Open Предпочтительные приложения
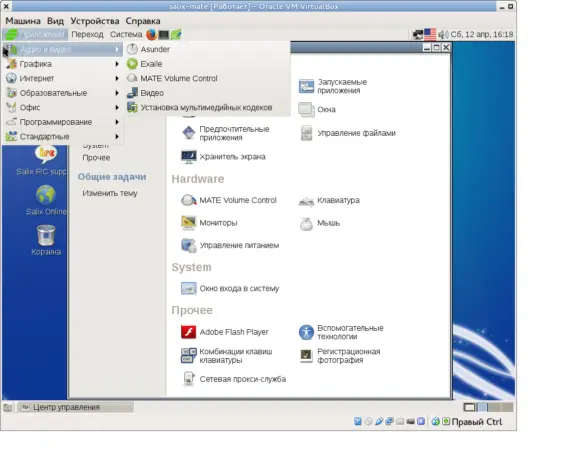The width and height of the screenshot is (572, 449). [x=225, y=133]
